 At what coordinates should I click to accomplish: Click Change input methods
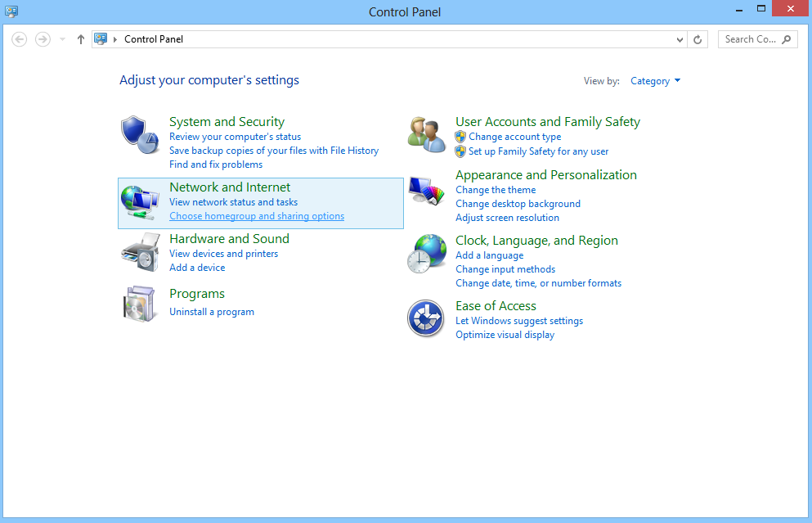point(505,269)
